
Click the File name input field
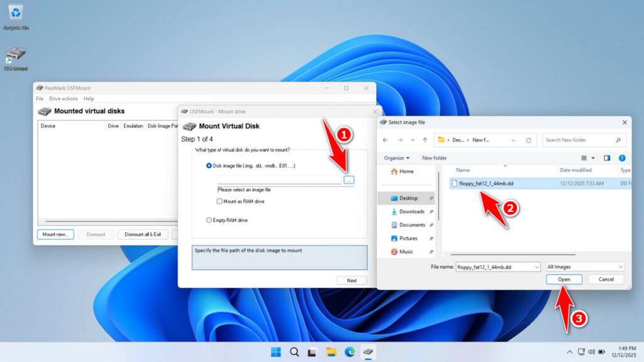coord(497,266)
